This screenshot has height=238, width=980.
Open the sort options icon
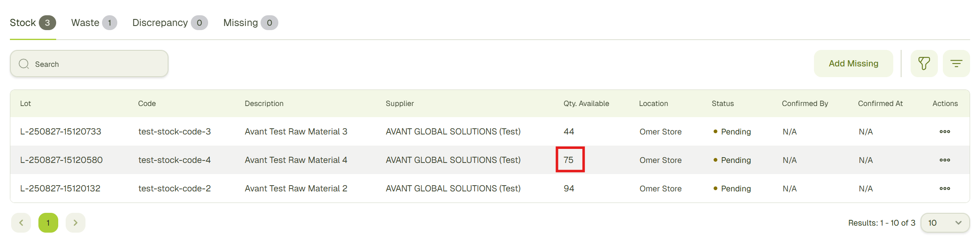(956, 64)
